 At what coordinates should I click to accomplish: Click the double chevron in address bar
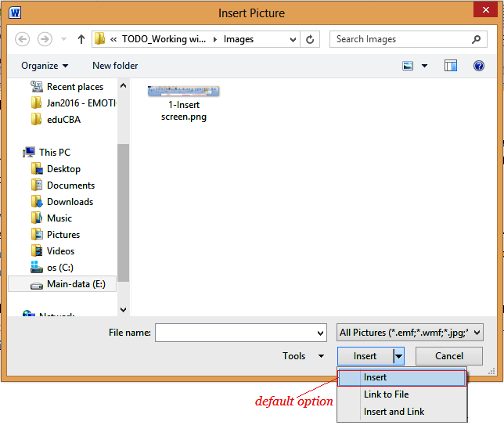point(113,40)
